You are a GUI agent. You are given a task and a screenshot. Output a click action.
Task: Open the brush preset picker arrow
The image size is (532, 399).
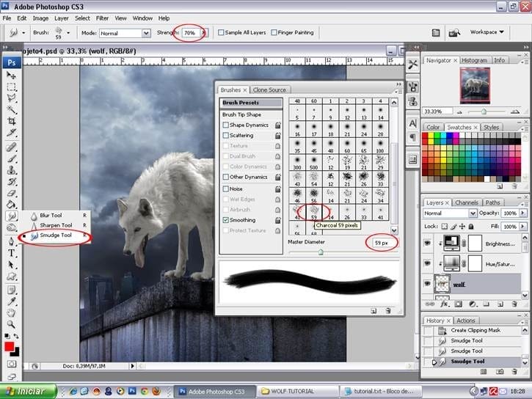click(x=68, y=33)
